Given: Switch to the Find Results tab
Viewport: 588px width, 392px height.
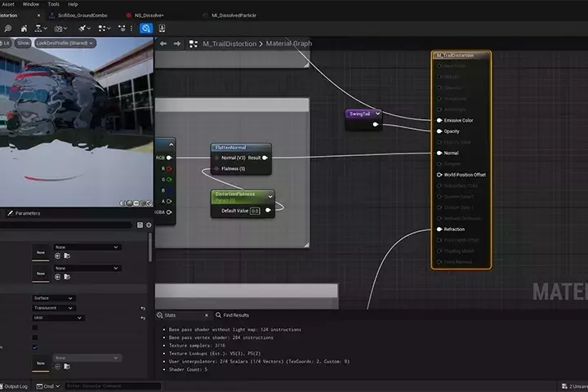Looking at the screenshot, I should click(233, 315).
